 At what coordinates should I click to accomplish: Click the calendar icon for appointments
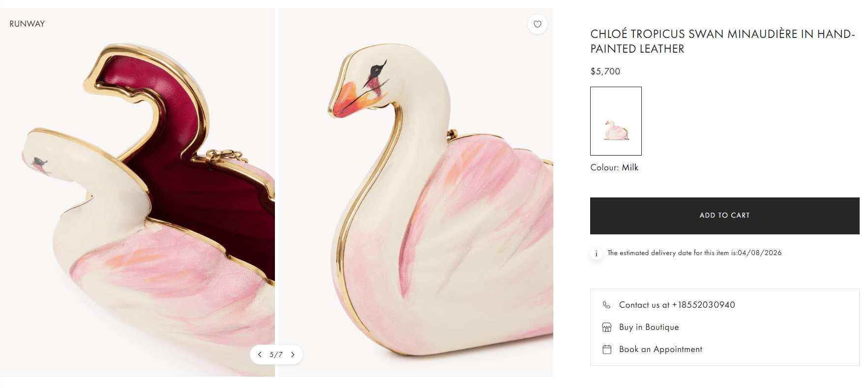(606, 349)
